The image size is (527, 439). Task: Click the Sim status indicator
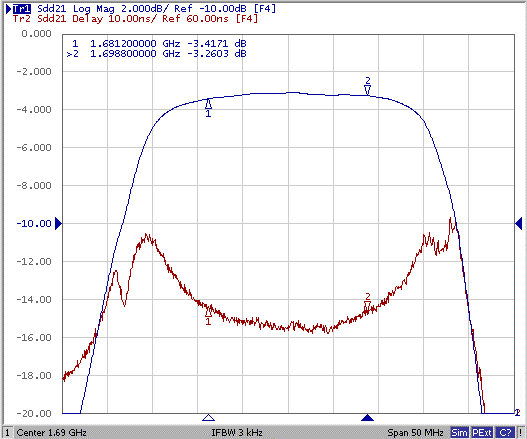tap(459, 433)
